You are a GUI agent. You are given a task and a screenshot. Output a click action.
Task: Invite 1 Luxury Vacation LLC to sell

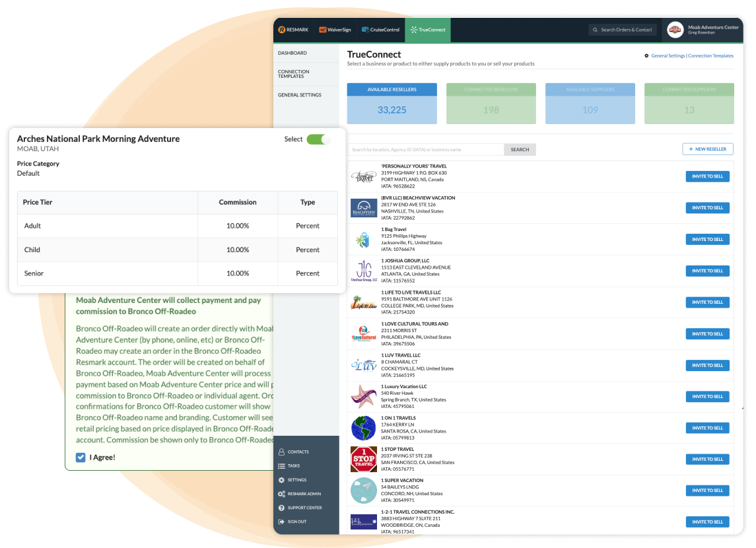(x=707, y=397)
